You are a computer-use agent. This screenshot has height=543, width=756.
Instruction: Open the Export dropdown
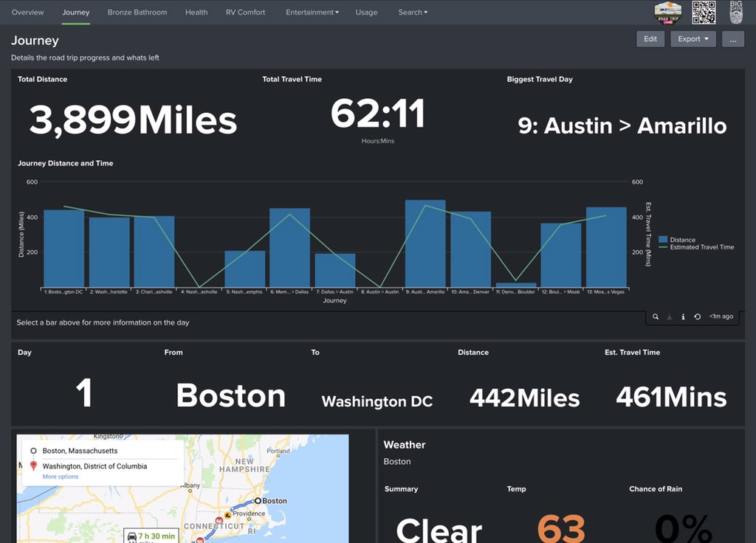[x=693, y=38]
